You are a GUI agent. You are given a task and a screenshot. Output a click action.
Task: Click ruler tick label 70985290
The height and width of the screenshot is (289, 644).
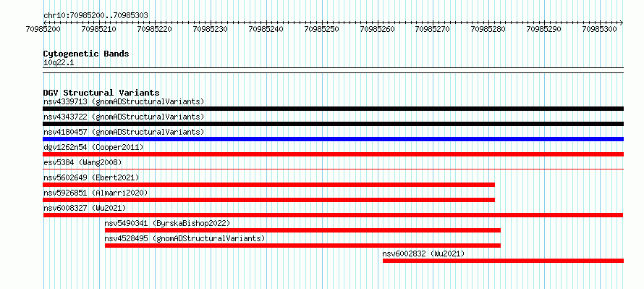point(544,29)
